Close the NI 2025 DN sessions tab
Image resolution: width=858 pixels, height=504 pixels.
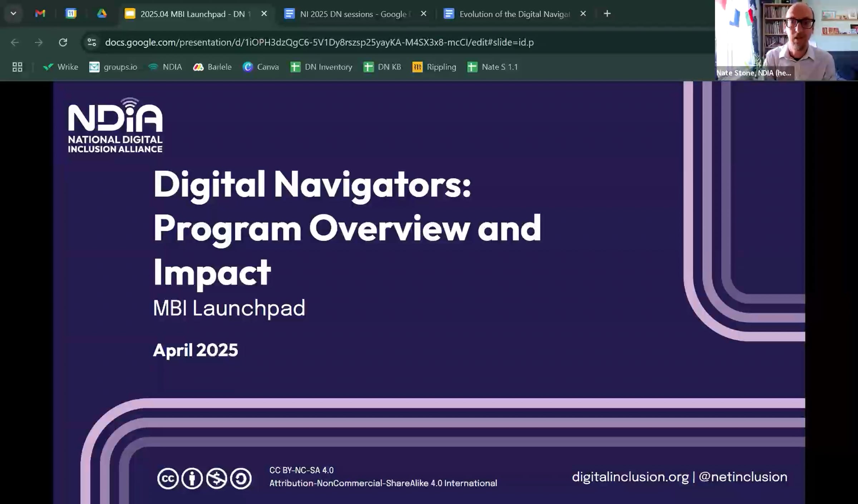pyautogui.click(x=423, y=14)
